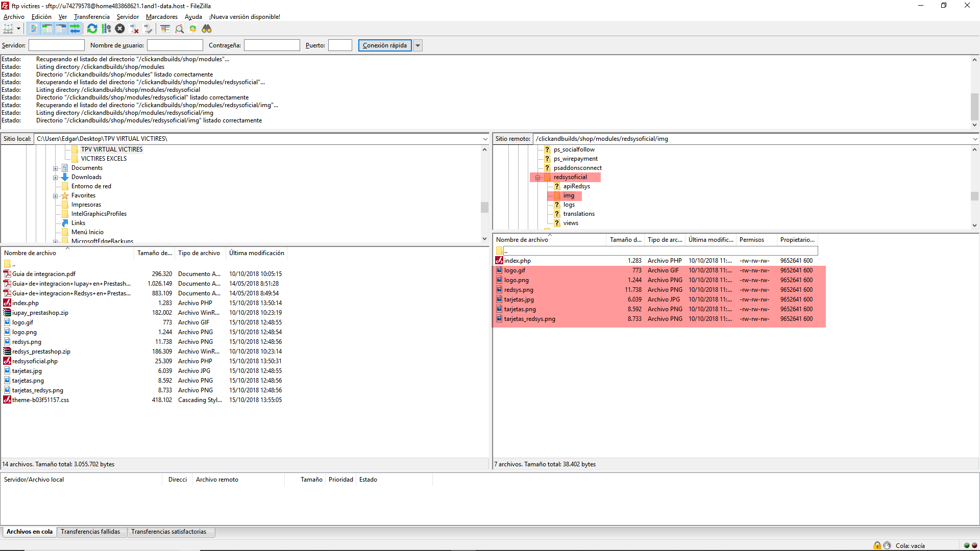The image size is (980, 551).
Task: Click binoculars search remote files icon
Action: [x=207, y=29]
